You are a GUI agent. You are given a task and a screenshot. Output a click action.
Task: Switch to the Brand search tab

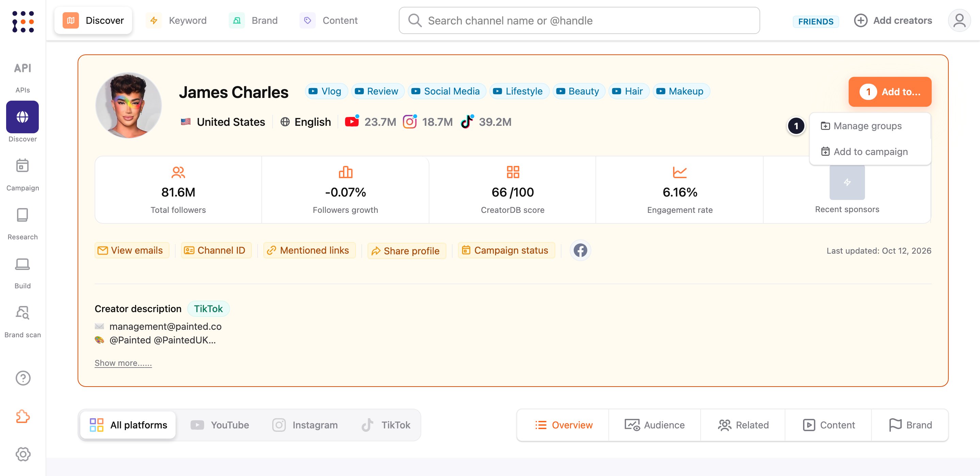[x=254, y=20]
